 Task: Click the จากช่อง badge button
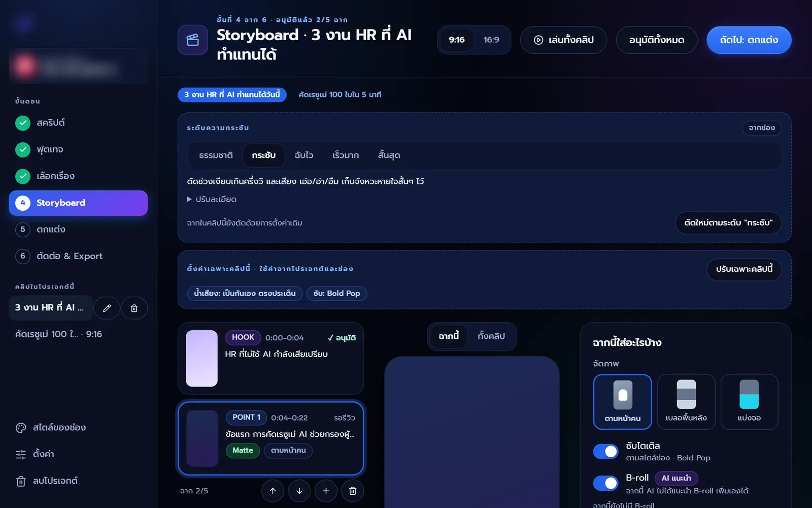point(762,128)
